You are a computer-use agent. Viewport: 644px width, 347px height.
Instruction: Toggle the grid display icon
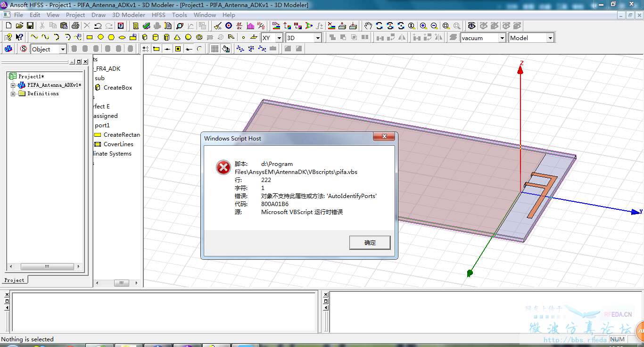[215, 49]
